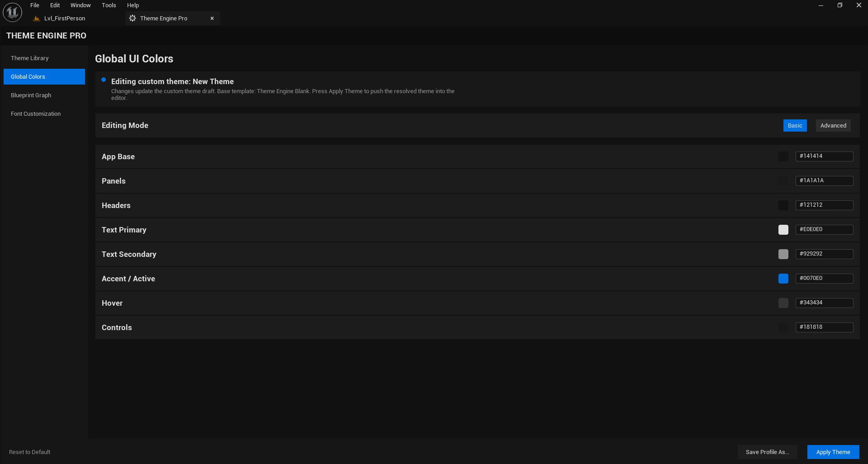This screenshot has height=464, width=868.
Task: Click the Apply Theme button
Action: pyautogui.click(x=833, y=452)
